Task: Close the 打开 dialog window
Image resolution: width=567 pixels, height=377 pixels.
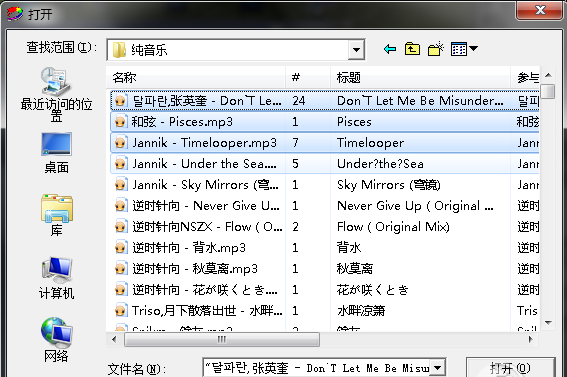Action: (x=540, y=10)
